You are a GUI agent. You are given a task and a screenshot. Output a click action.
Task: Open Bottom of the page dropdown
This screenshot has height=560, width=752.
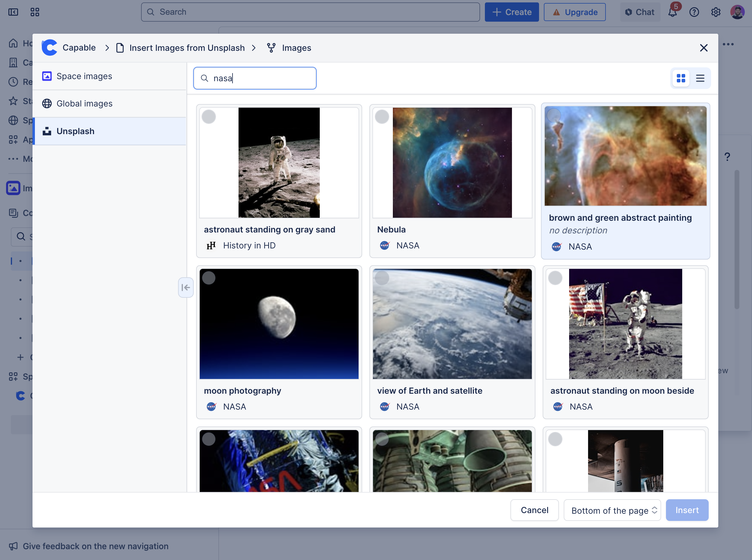click(612, 510)
